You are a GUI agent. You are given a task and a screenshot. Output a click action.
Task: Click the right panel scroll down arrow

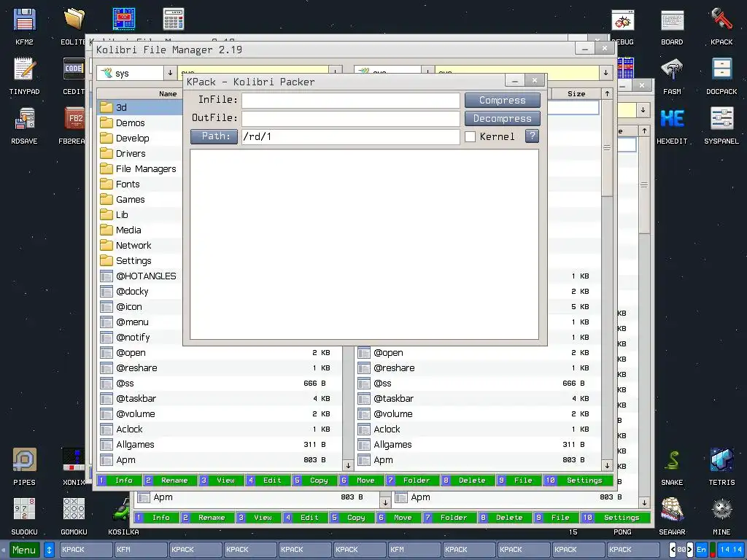click(x=607, y=465)
